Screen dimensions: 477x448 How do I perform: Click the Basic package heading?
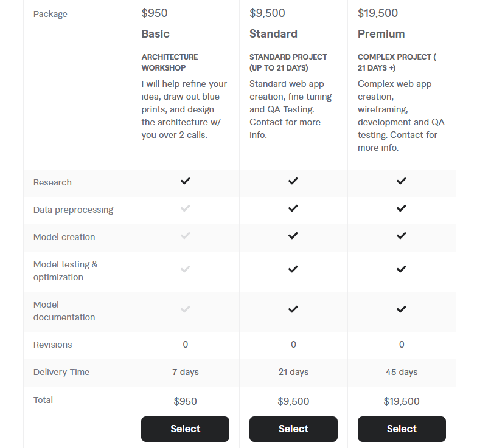tap(156, 34)
